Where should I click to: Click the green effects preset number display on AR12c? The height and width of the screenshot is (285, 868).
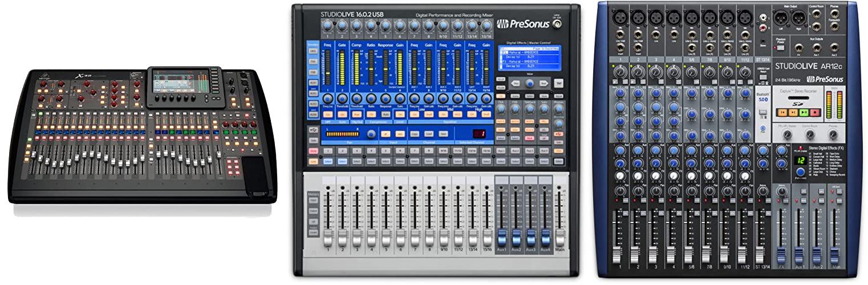pos(800,161)
